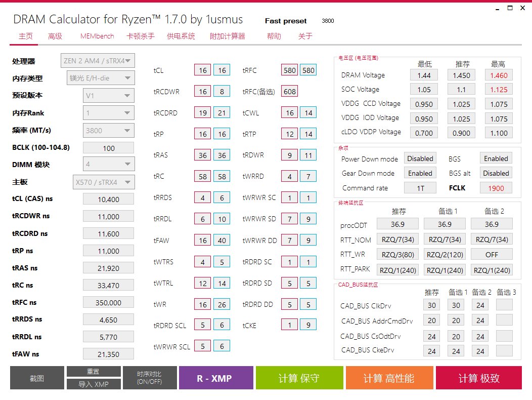Image resolution: width=532 pixels, height=400 pixels.
Task: Click the RTT_WR 备选 1 value RZQ/2(120)
Action: 445,255
